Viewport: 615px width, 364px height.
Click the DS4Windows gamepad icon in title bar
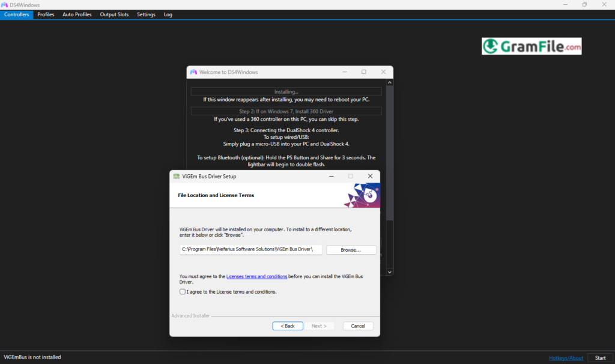tap(5, 4)
